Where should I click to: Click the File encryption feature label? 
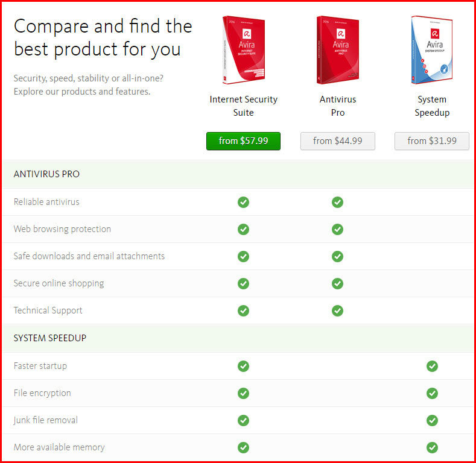pos(42,393)
